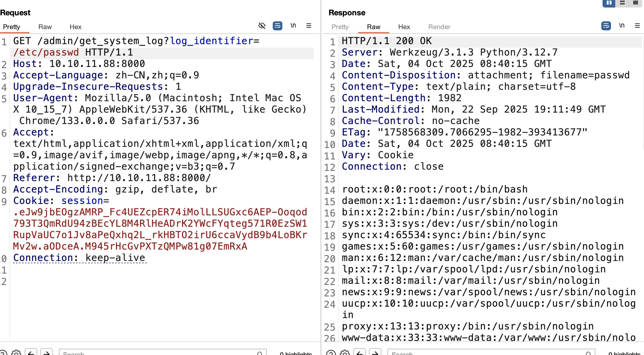Click the Response search input field
The image size is (644, 355).
pos(487,353)
